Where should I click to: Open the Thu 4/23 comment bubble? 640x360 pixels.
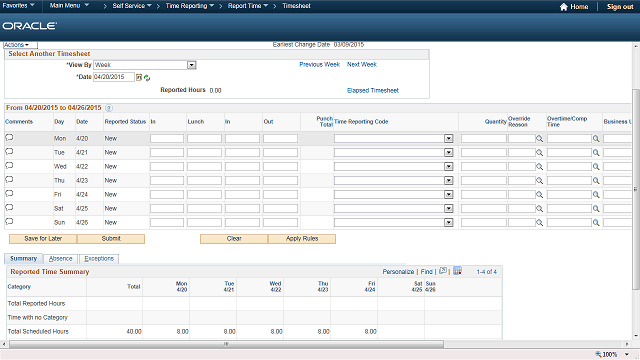[9, 179]
